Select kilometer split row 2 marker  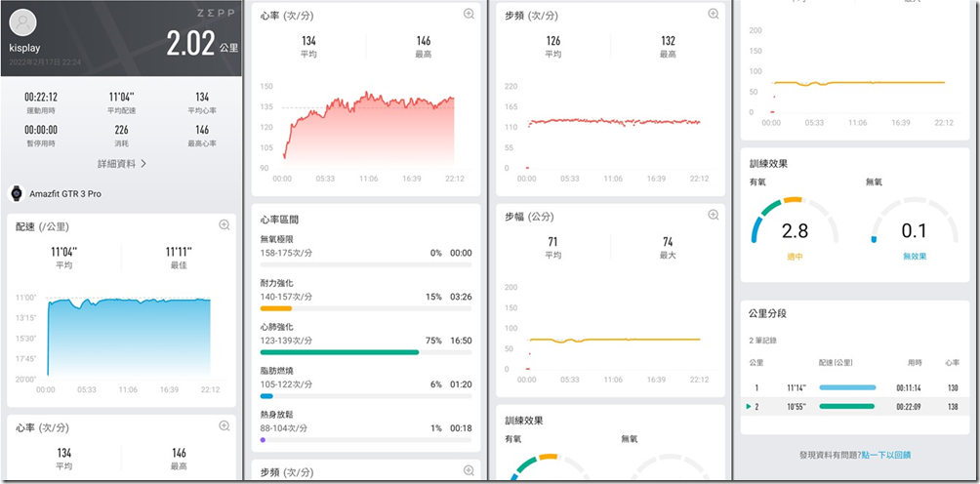[x=750, y=406]
